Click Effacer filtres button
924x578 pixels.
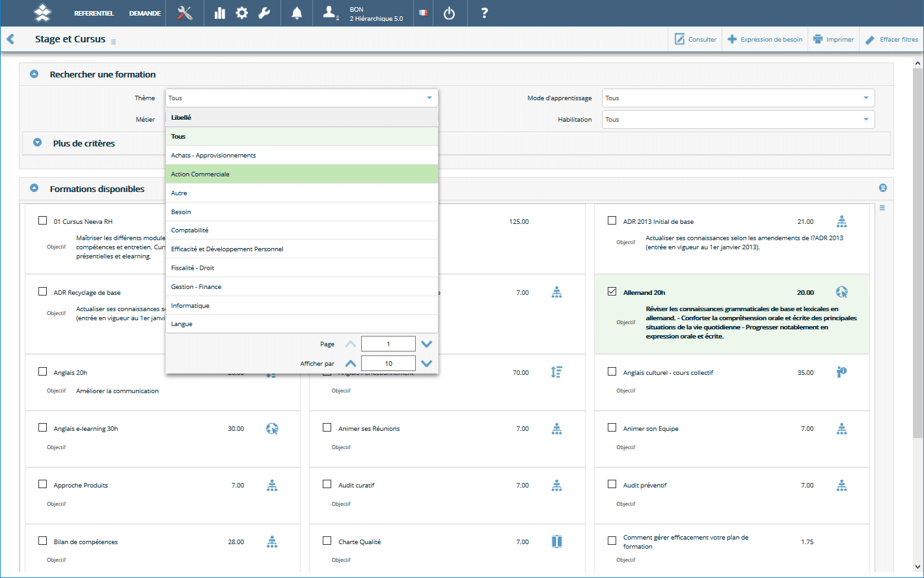(892, 40)
